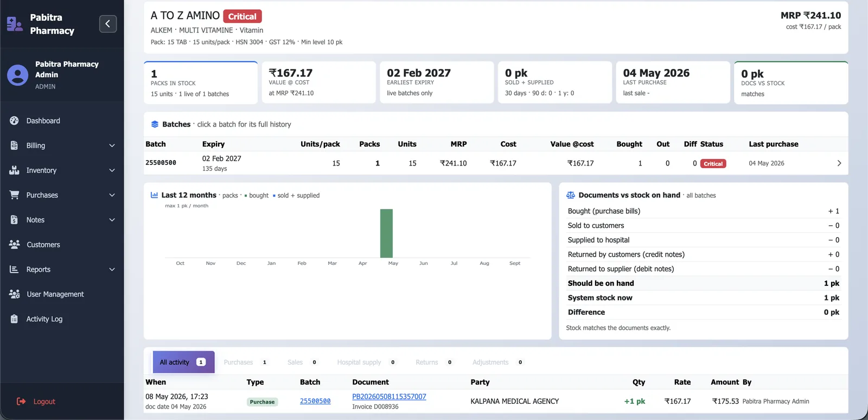Viewport: 868px width, 420px height.
Task: Click the Expiry column header in batches
Action: 213,144
